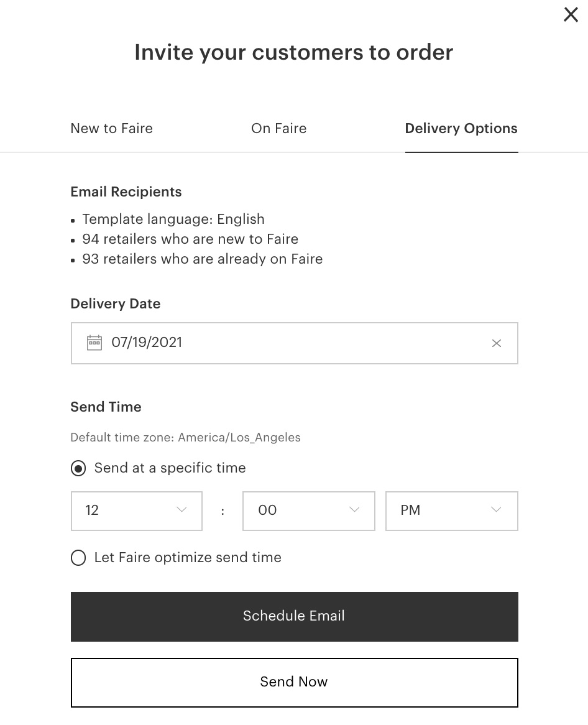Click the 'Schedule Email' button
This screenshot has width=588, height=725.
(x=294, y=616)
